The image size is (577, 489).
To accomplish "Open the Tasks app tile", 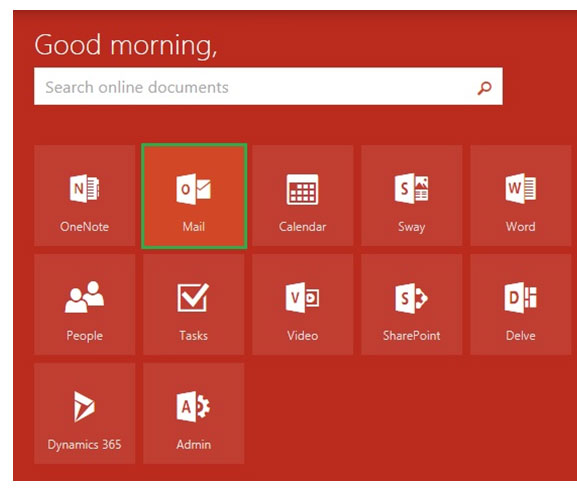I will point(194,304).
